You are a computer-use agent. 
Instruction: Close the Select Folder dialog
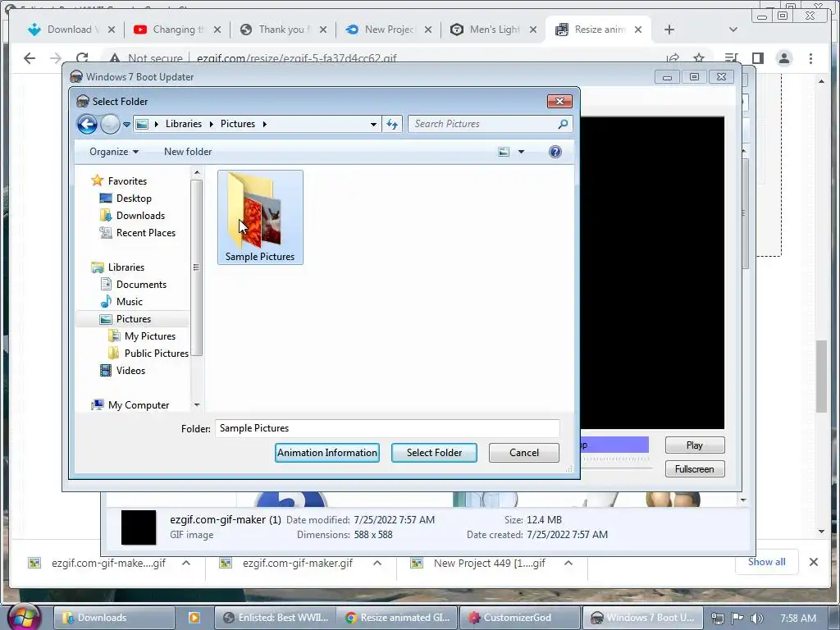559,101
